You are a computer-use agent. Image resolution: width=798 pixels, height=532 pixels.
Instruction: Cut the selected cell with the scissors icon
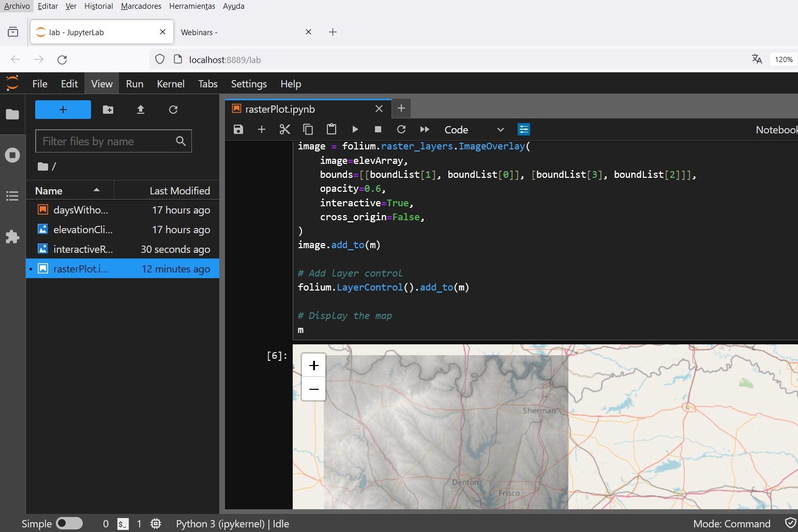point(284,129)
